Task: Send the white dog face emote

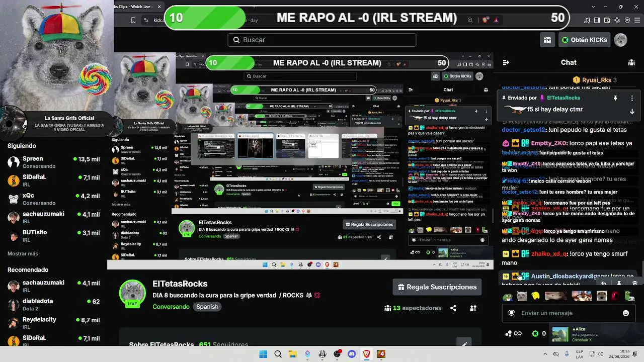Action: pos(602,296)
